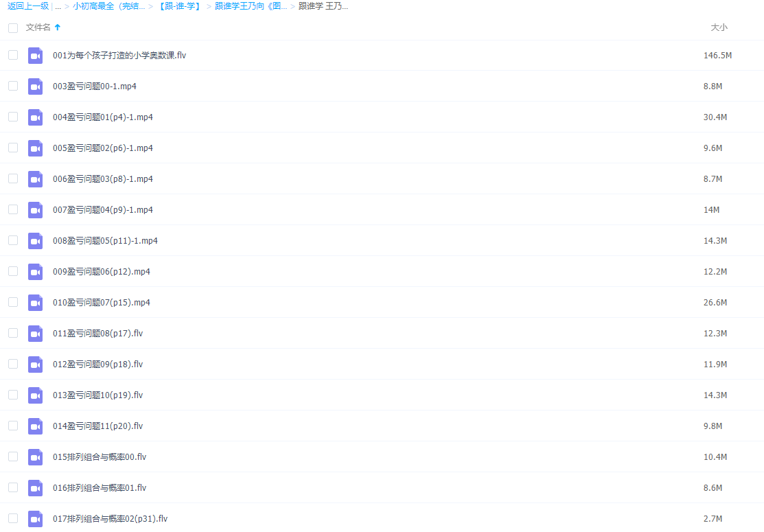Click video icon for 007盈亏问题04(p9)-1.mp4
This screenshot has height=532, width=764.
point(35,210)
